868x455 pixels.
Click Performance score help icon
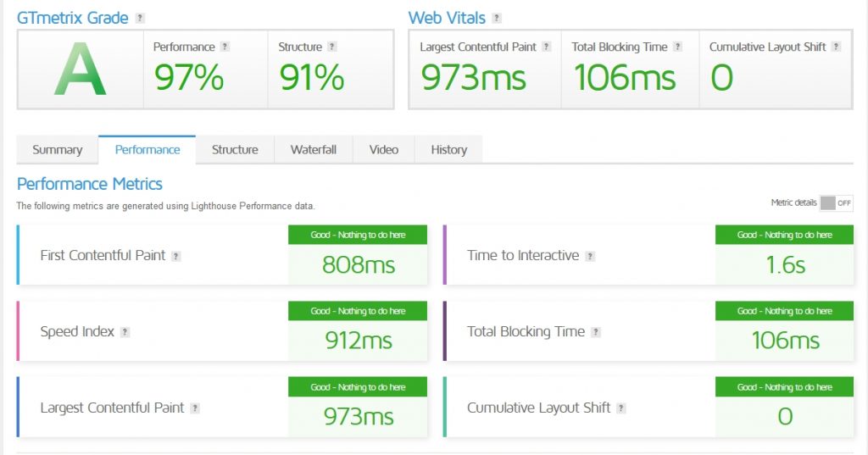pos(225,47)
